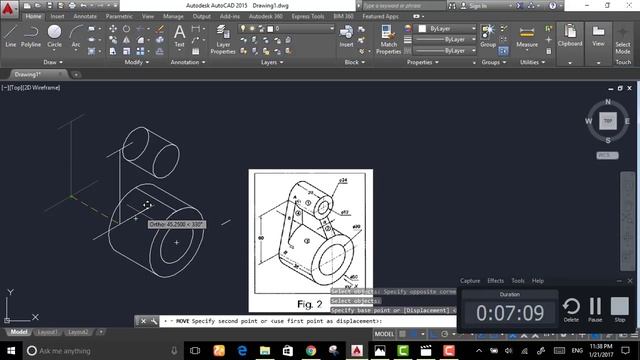
Task: Choose the Move tool in Modify
Action: point(113,29)
